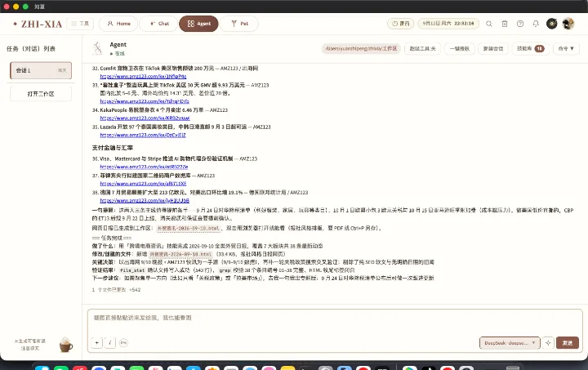Click the 任务（对话）列表 header
Screen dimensions: 588x370
(x=31, y=49)
